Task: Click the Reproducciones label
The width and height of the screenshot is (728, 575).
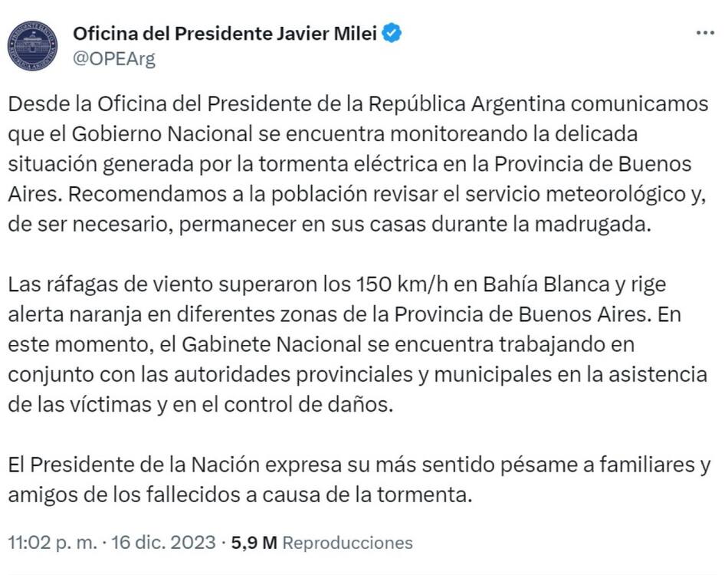Action: click(347, 543)
